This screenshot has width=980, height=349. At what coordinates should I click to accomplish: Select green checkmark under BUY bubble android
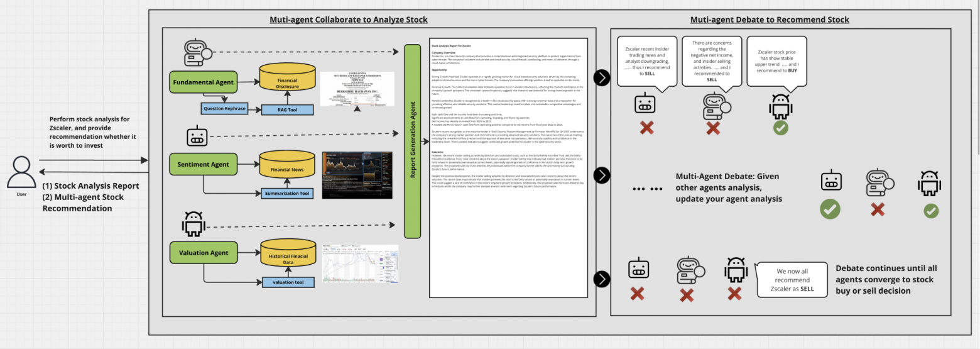coord(781,128)
